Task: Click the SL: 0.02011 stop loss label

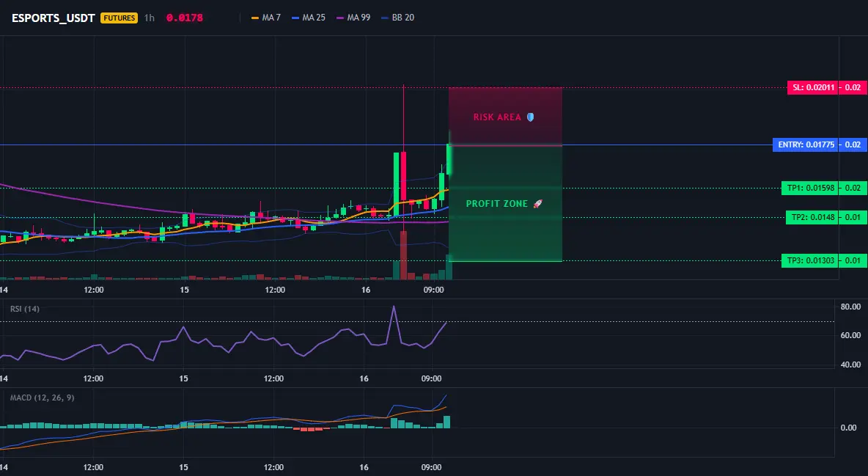Action: click(x=813, y=87)
